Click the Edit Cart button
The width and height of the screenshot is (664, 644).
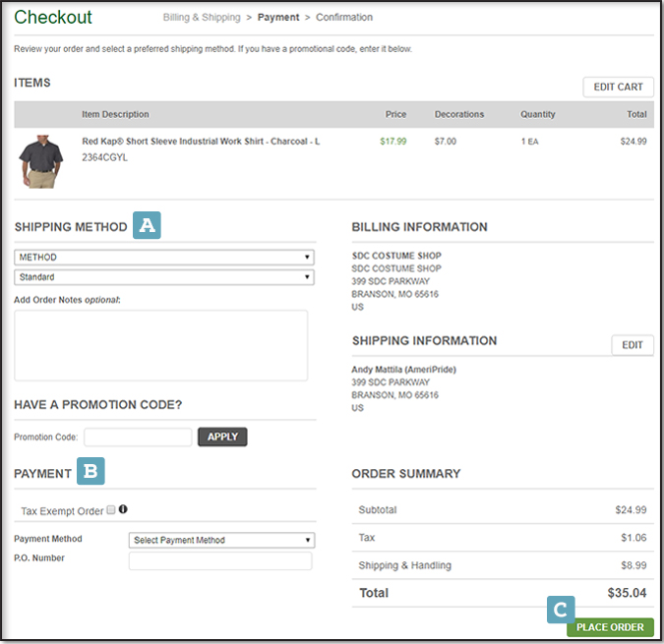tap(618, 87)
